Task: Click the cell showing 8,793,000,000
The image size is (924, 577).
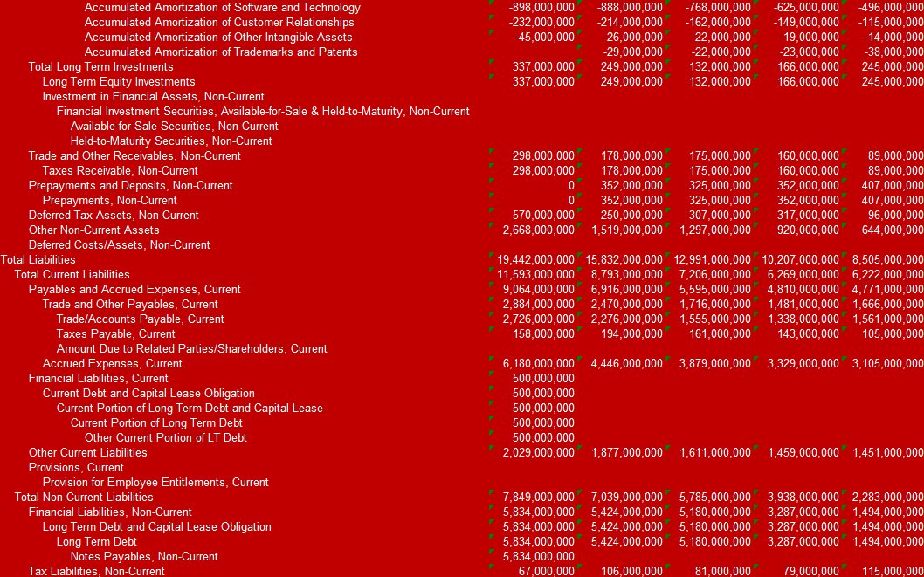Action: pyautogui.click(x=627, y=274)
